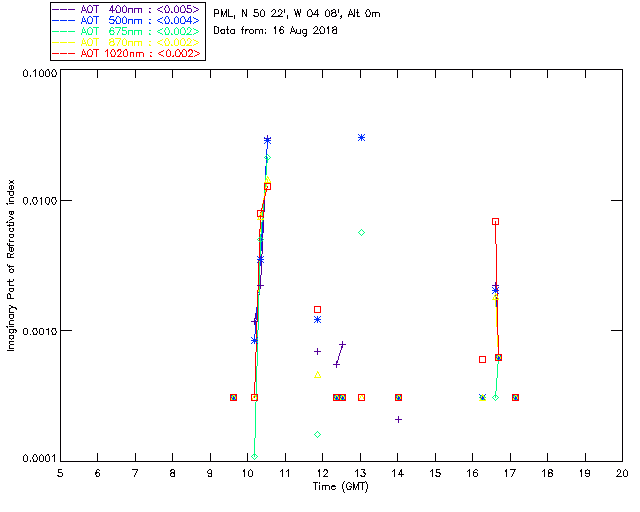Select the purple plus marker at 14 GMT
640x512 pixels.
(398, 419)
